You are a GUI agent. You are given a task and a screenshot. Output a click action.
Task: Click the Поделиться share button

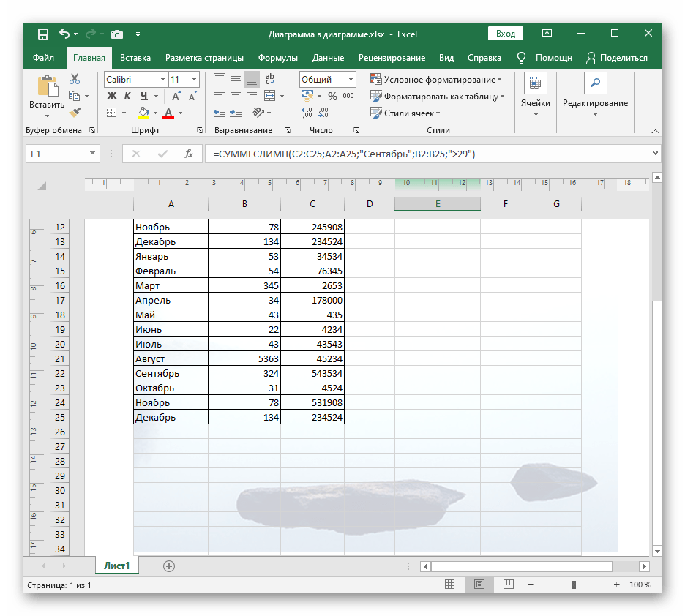[x=617, y=58]
